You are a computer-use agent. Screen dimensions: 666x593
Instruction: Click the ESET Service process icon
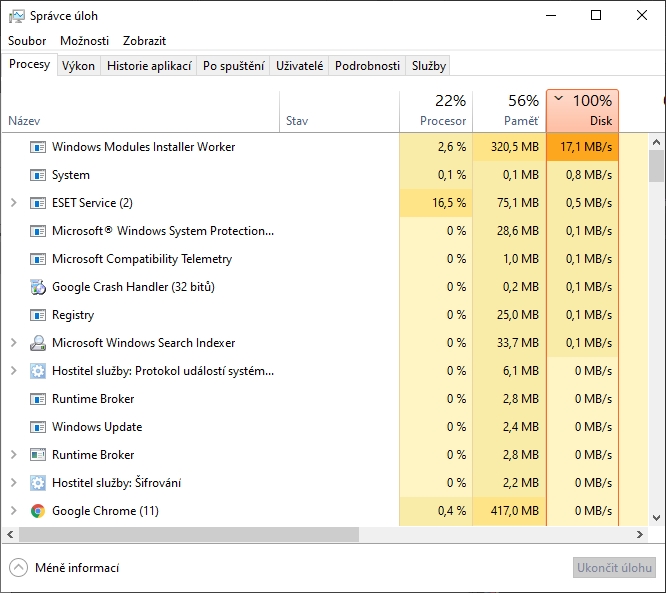point(38,203)
